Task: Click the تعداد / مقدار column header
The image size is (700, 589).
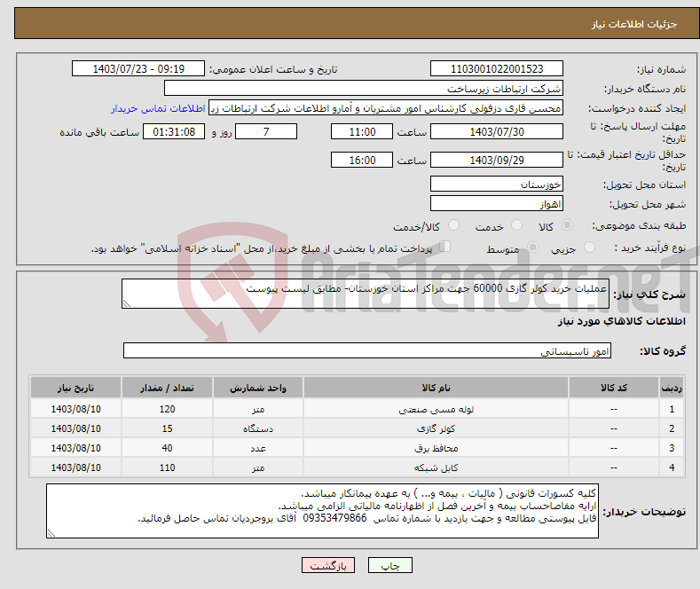Action: [x=167, y=388]
